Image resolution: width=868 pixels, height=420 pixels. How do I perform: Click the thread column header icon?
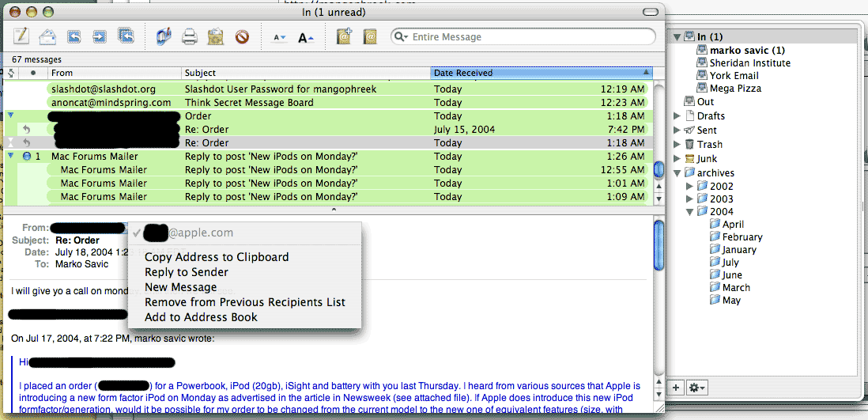tap(10, 73)
